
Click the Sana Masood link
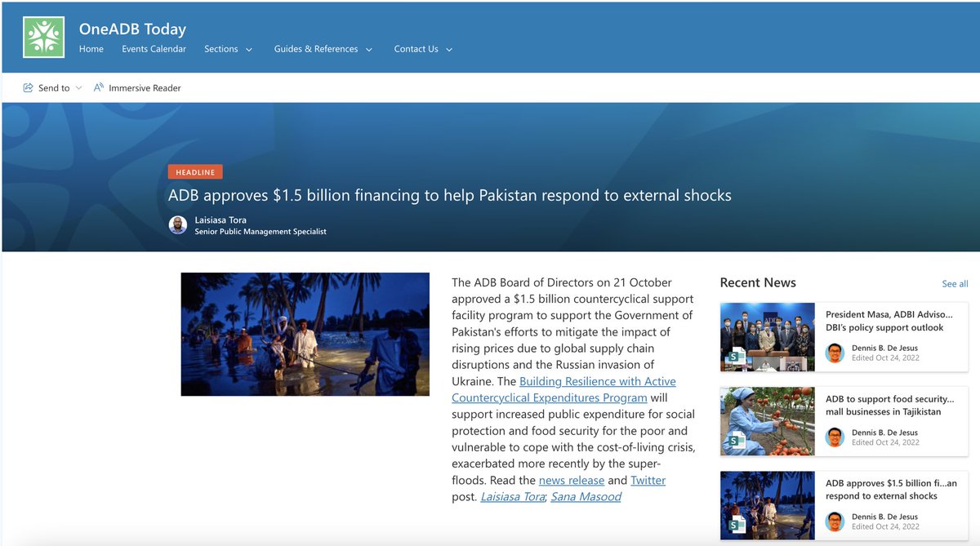(586, 496)
